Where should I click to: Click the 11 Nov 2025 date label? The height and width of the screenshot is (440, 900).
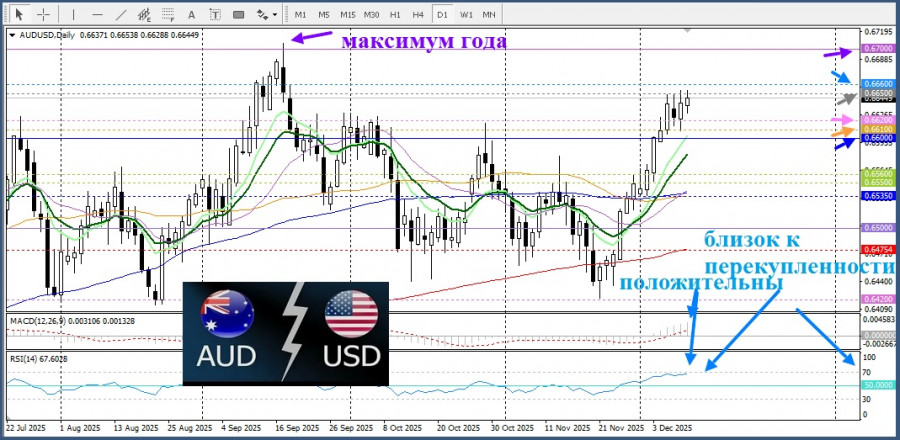click(x=567, y=429)
